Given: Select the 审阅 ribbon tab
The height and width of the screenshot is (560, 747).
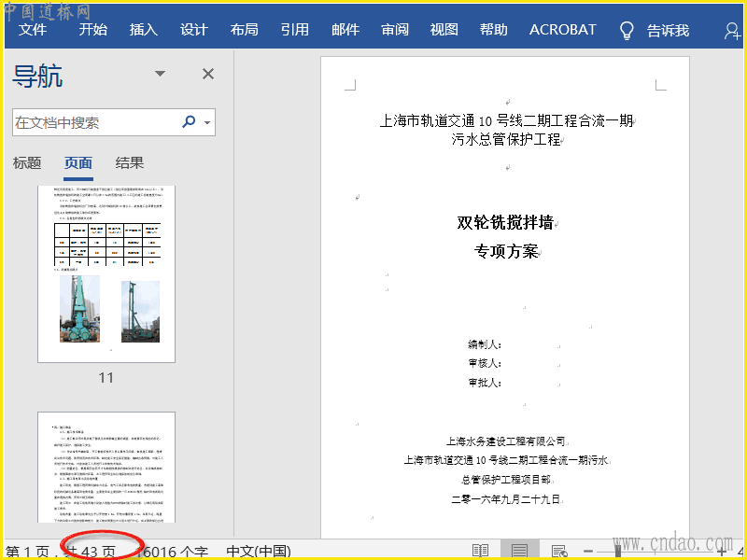Looking at the screenshot, I should (395, 30).
